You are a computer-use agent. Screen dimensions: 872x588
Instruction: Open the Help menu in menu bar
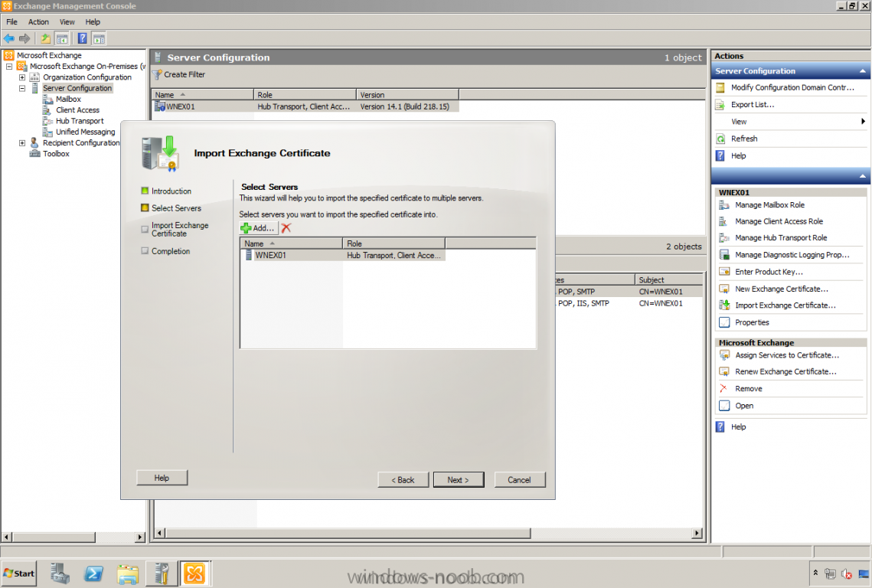tap(93, 21)
